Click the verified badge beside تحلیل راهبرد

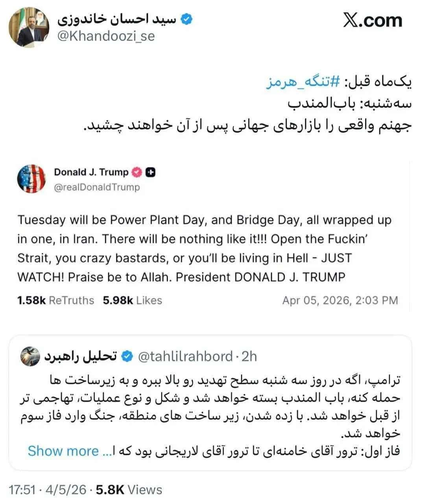coord(127,356)
